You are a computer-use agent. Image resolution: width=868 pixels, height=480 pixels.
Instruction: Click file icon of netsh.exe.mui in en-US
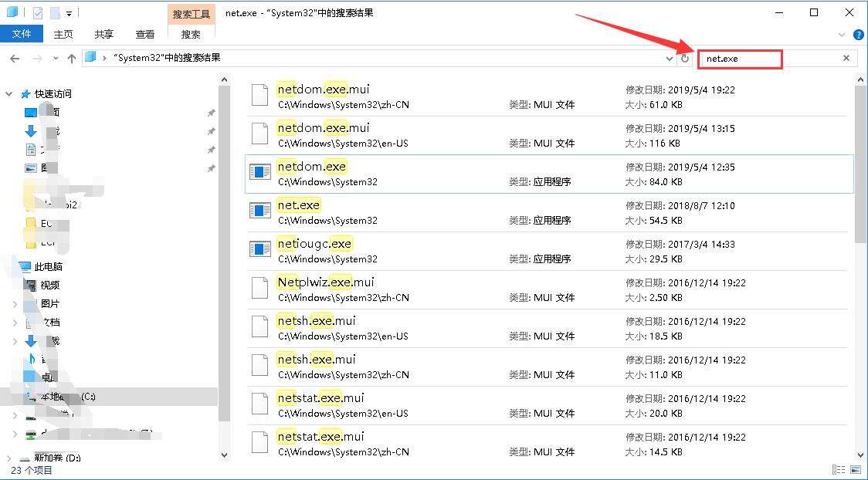(259, 326)
